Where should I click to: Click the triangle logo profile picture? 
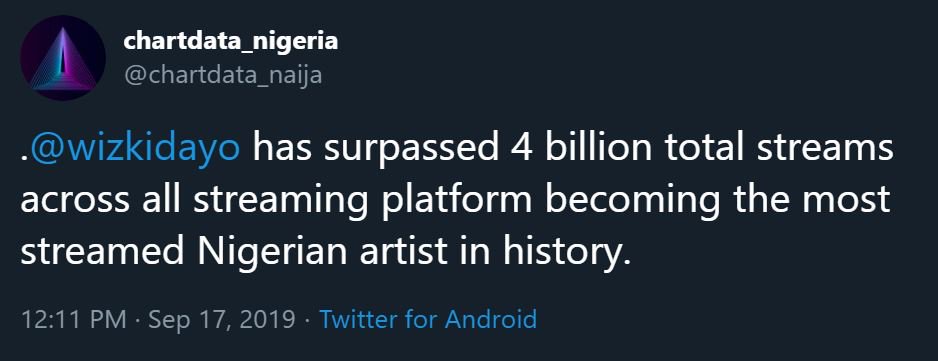coord(63,58)
